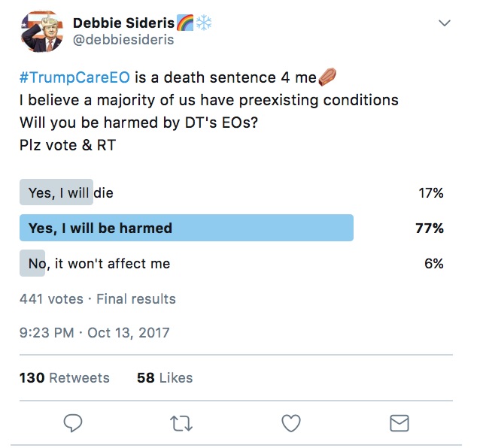Select "No, it won't affect me" option
Viewport: 489px width, 448px height.
pyautogui.click(x=99, y=263)
